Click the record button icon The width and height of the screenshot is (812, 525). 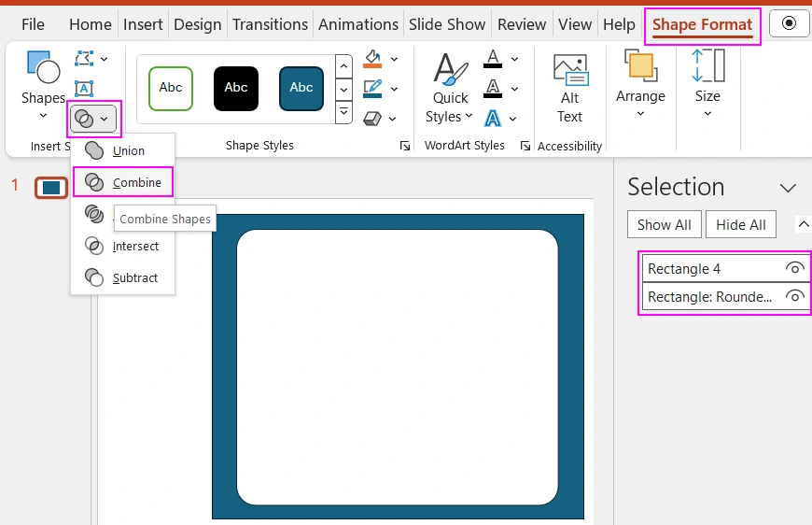click(789, 24)
